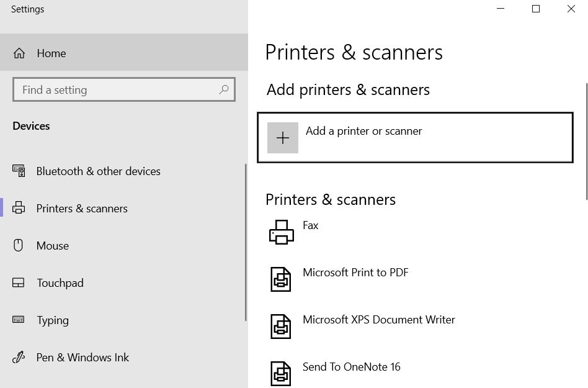Select Microsoft Print to PDF label
588x388 pixels.
[355, 272]
